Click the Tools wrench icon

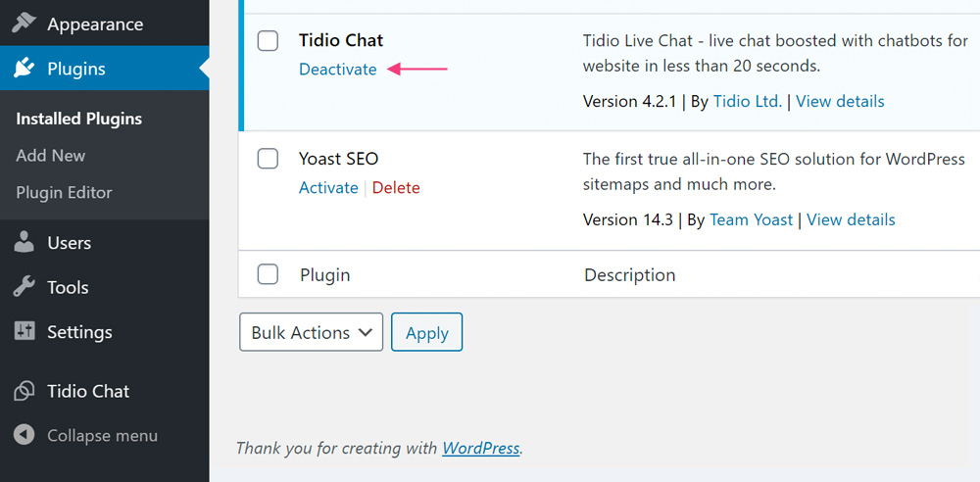coord(24,287)
